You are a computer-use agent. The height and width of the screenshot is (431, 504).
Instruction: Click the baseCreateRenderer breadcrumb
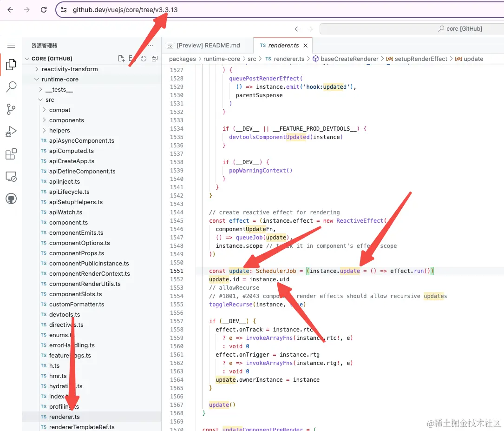pyautogui.click(x=349, y=59)
